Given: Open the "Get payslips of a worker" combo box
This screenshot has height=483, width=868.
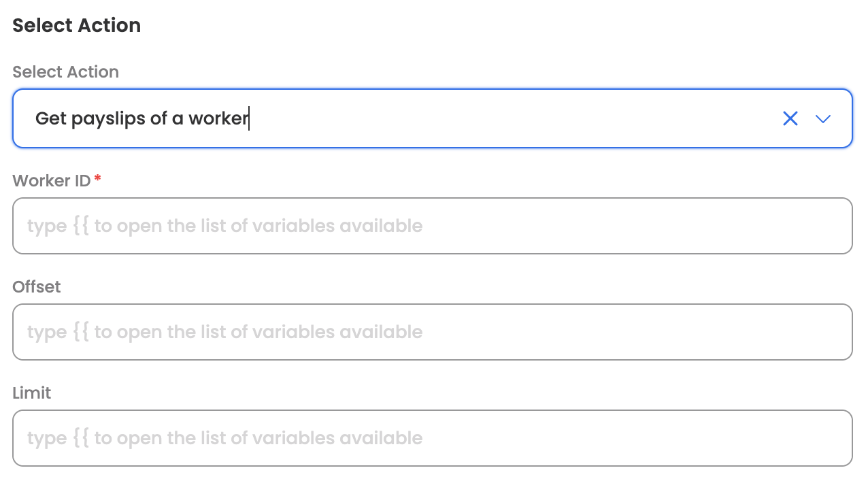Looking at the screenshot, I should pos(408,119).
